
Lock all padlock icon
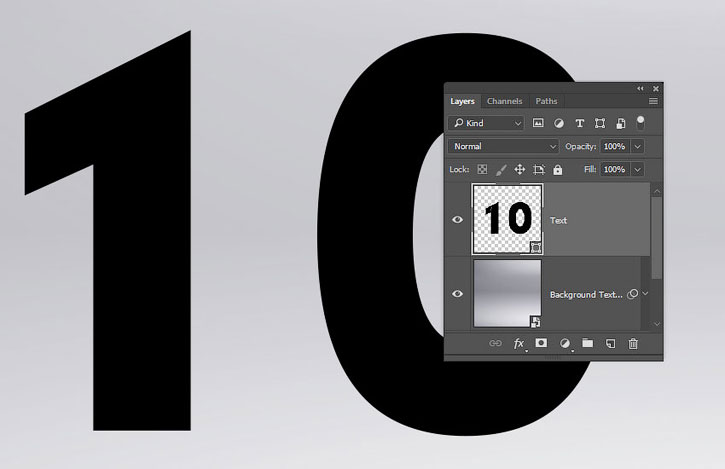point(558,170)
